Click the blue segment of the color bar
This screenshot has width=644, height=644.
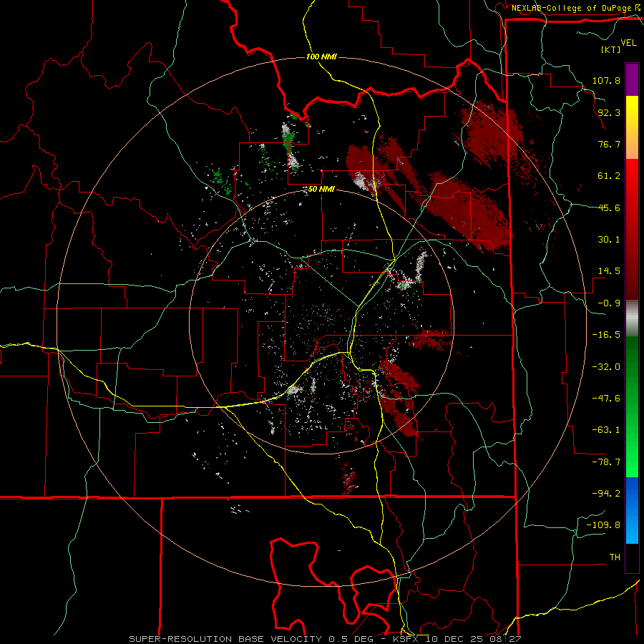click(632, 510)
